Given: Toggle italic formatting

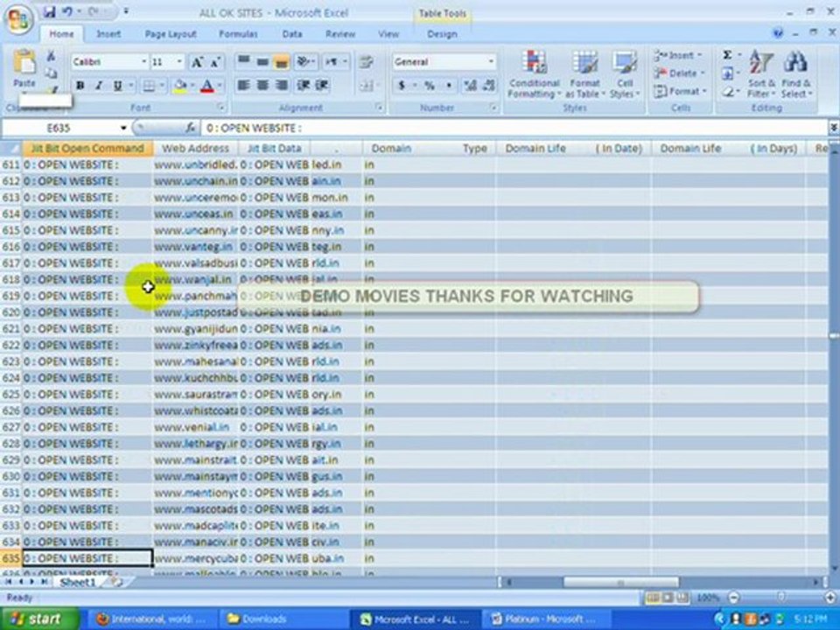Looking at the screenshot, I should [99, 86].
